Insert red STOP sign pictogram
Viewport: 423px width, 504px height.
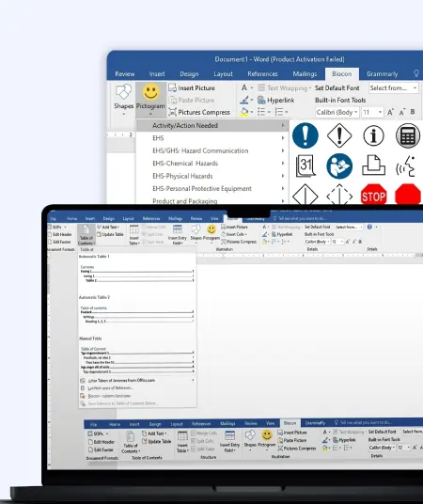(x=373, y=194)
